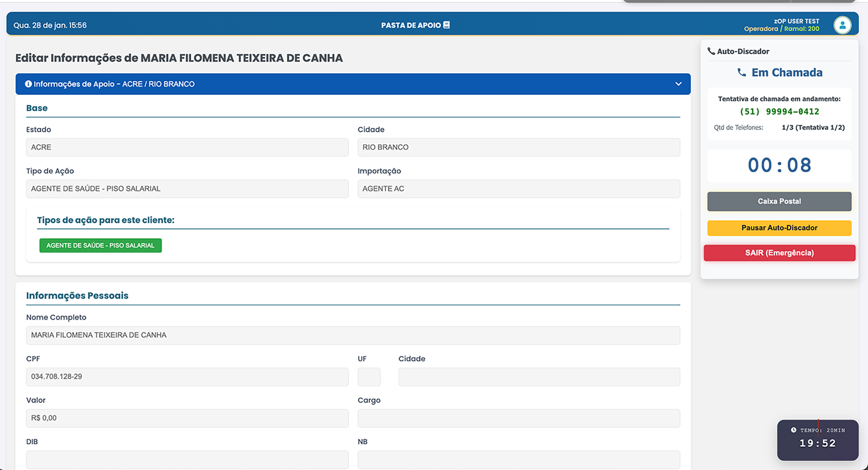This screenshot has height=470, width=868.
Task: Collapse the Informações de Apoio chevron
Action: coord(678,84)
